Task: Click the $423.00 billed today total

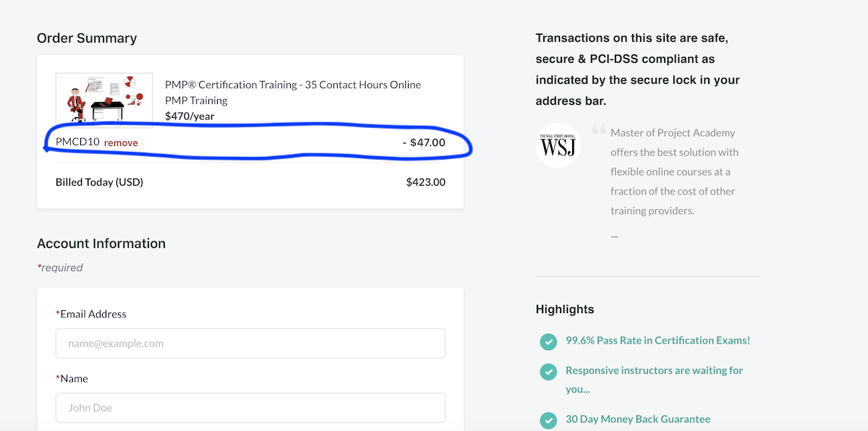Action: pyautogui.click(x=425, y=182)
